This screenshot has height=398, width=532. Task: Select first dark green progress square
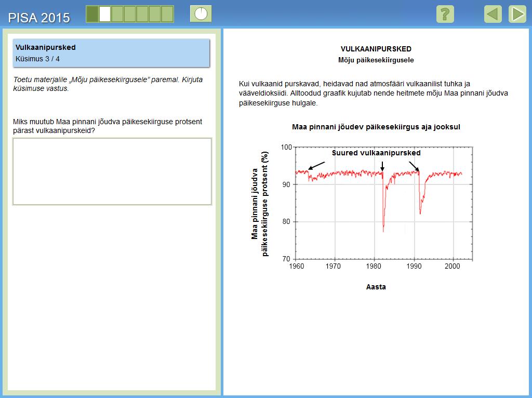(92, 14)
